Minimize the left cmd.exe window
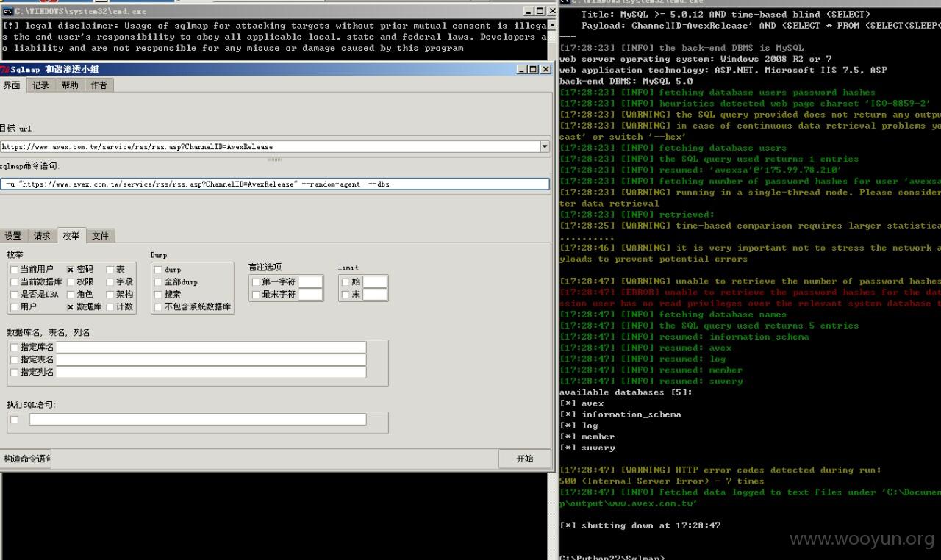The image size is (941, 560). pos(529,11)
